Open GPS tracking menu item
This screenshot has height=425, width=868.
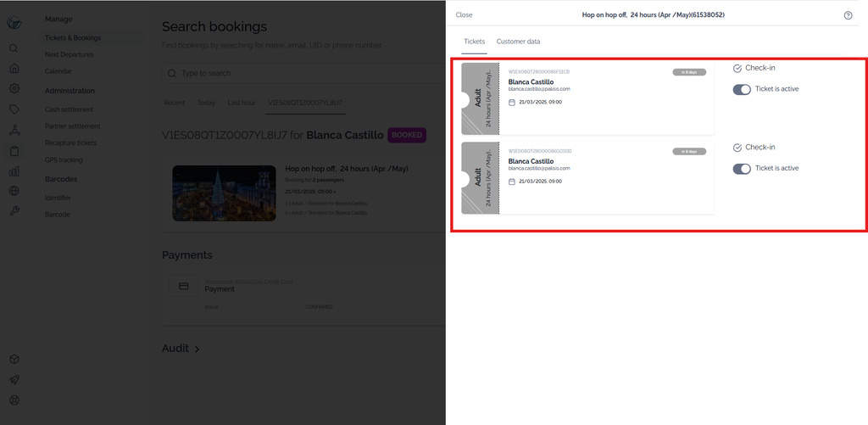point(64,159)
